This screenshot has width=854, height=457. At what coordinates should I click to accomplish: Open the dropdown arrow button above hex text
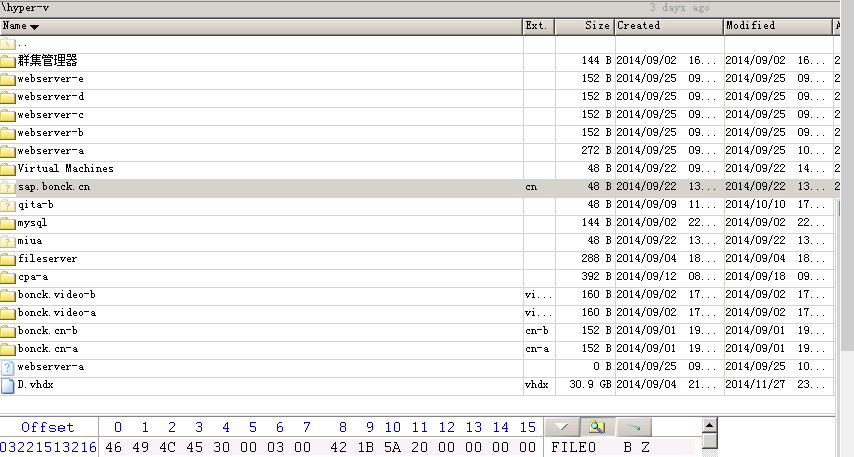(x=561, y=427)
